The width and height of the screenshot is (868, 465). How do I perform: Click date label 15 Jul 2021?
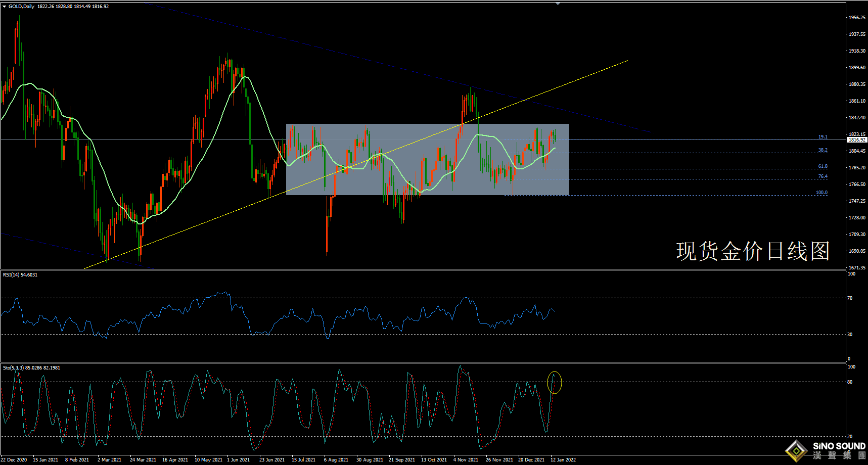[x=303, y=460]
